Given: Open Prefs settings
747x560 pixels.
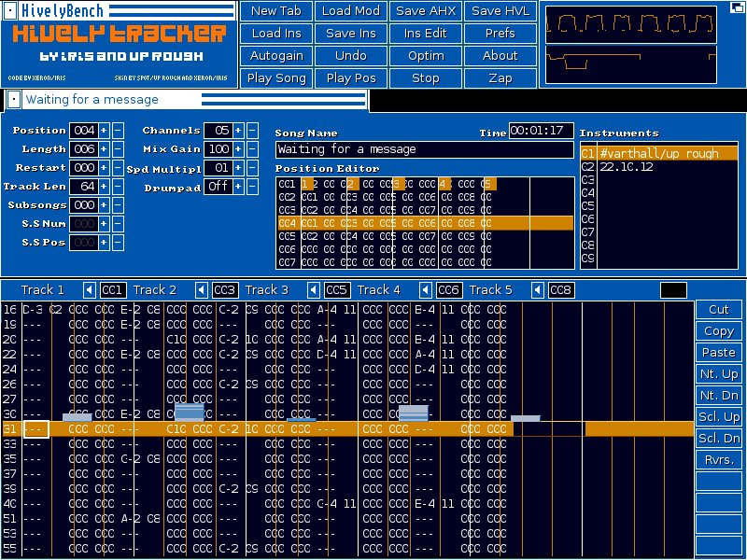Looking at the screenshot, I should (x=500, y=34).
